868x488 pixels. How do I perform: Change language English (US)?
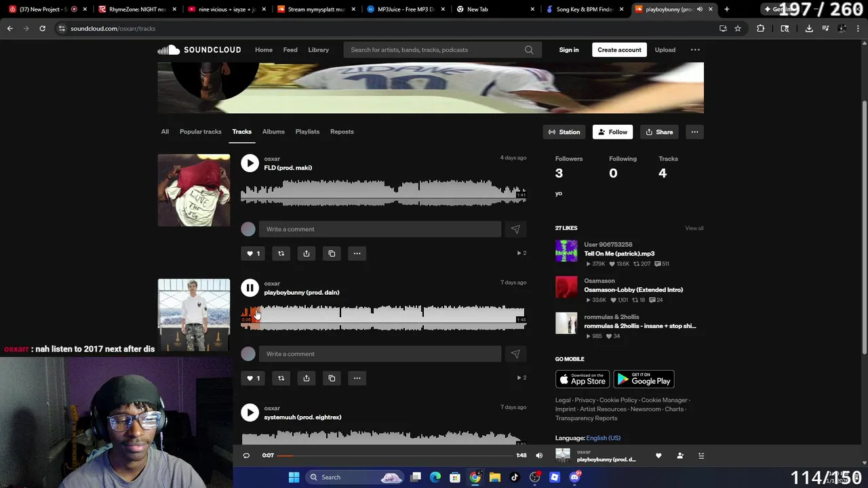tap(604, 438)
